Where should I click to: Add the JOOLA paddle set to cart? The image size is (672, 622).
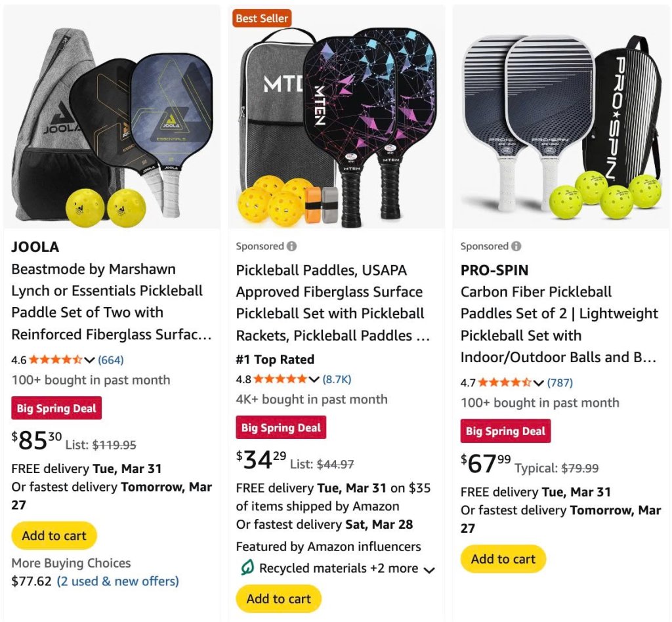click(54, 535)
